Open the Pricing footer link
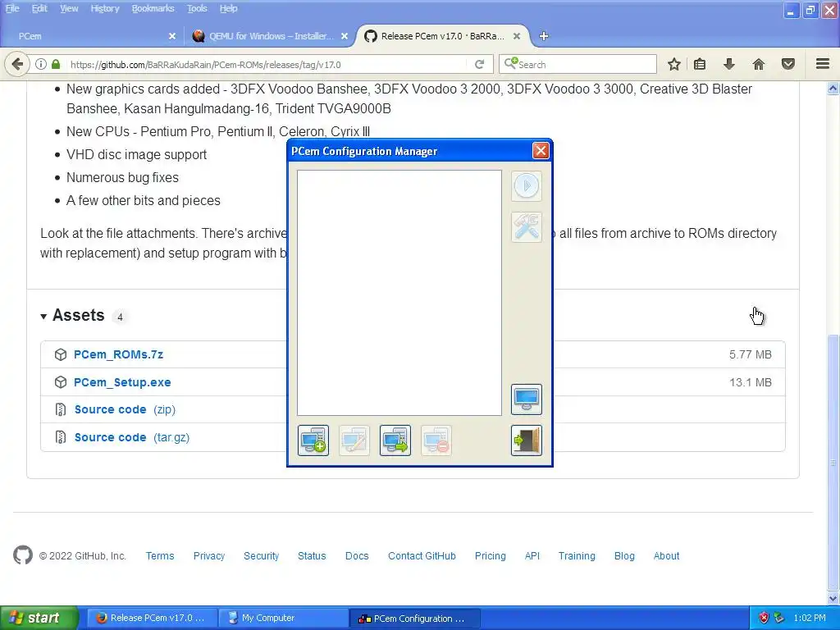 tap(491, 556)
